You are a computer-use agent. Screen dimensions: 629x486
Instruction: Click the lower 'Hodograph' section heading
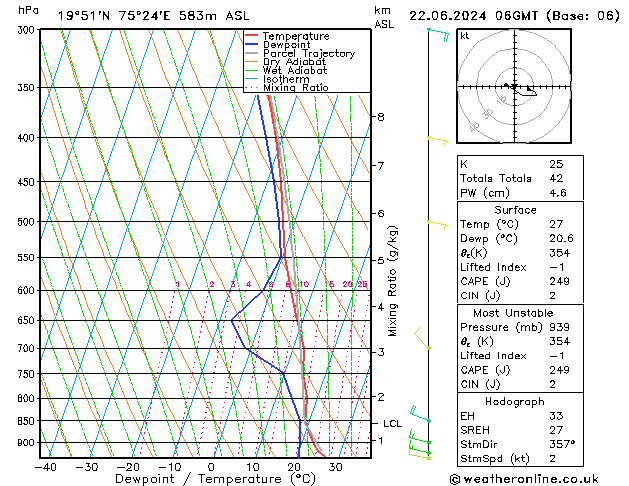pyautogui.click(x=515, y=401)
